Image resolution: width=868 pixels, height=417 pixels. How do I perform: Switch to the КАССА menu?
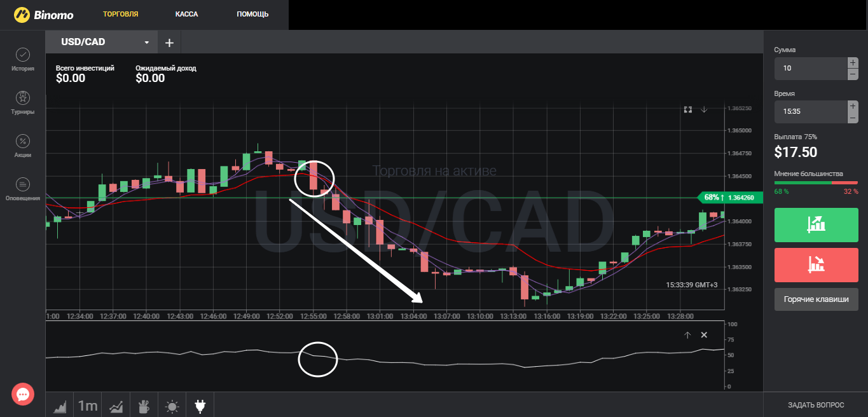pyautogui.click(x=187, y=14)
